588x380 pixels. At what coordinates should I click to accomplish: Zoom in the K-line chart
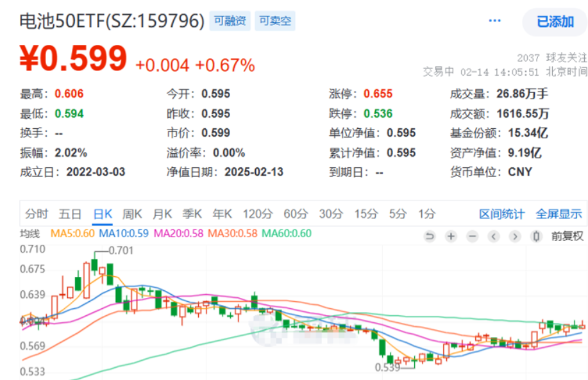[451, 236]
